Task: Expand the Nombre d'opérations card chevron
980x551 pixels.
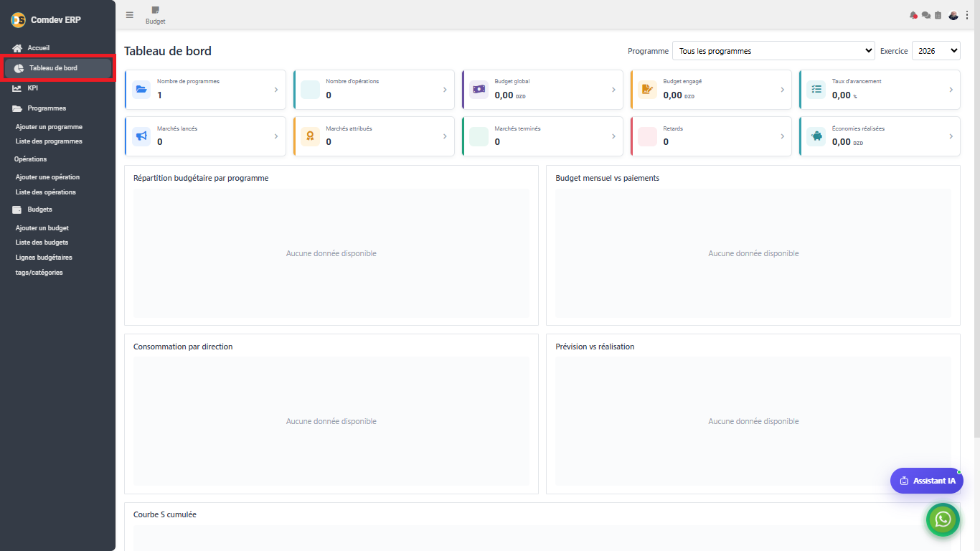Action: point(445,90)
